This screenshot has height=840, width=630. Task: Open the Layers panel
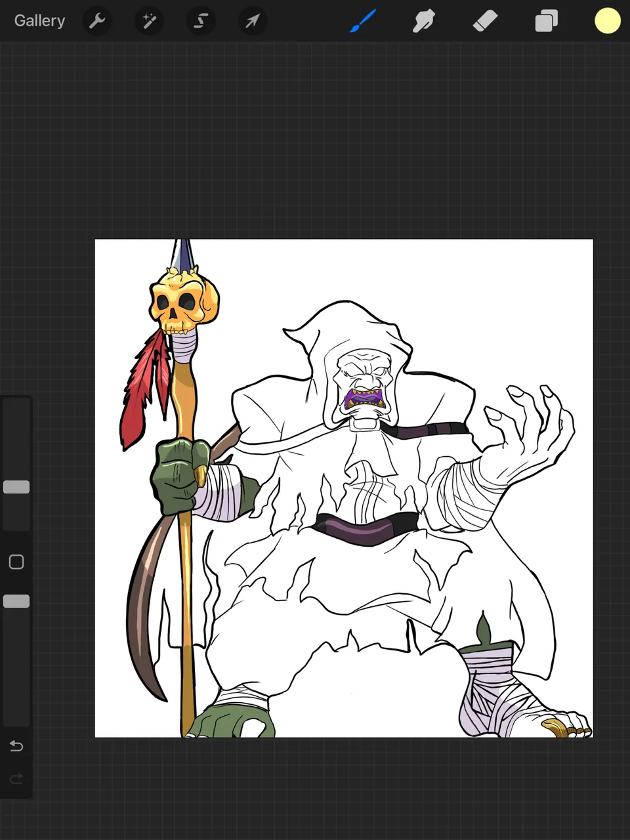click(x=546, y=21)
